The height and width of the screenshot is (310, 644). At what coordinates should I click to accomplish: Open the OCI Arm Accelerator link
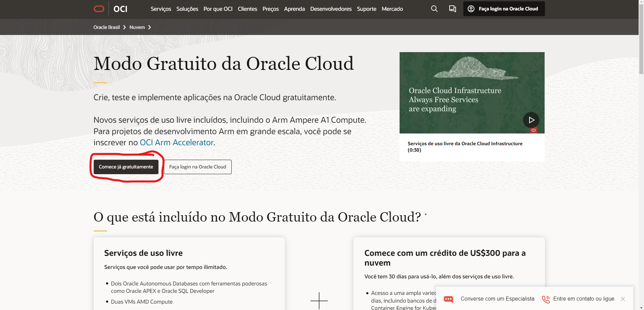176,142
